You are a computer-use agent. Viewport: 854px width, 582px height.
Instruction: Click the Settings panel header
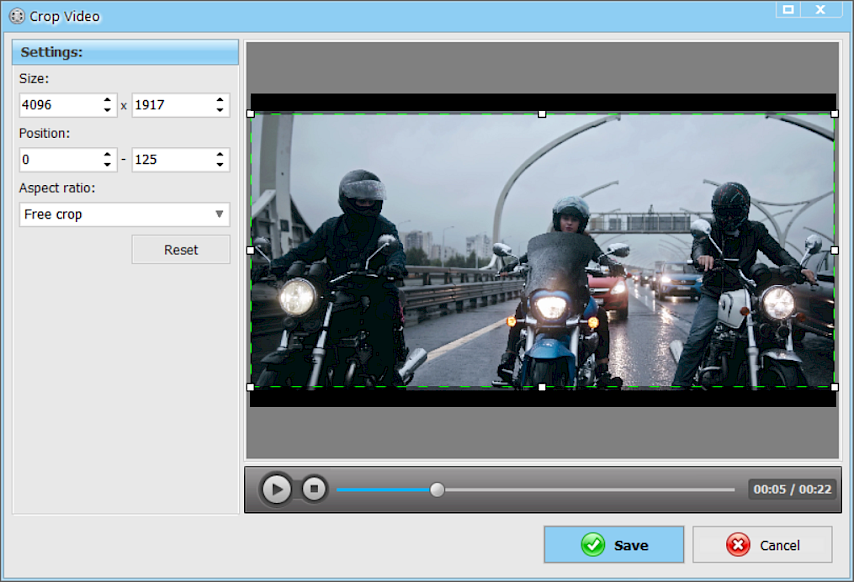(125, 52)
